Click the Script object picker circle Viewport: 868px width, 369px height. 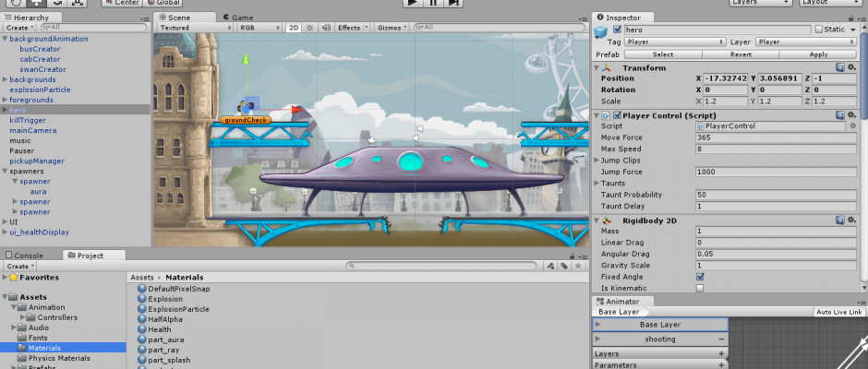[854, 126]
